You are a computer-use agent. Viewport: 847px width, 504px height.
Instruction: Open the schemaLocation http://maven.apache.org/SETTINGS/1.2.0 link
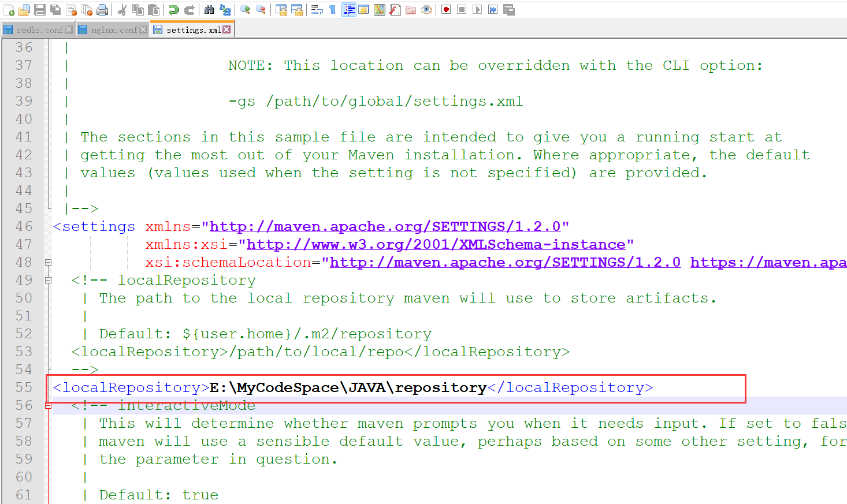[x=505, y=262]
